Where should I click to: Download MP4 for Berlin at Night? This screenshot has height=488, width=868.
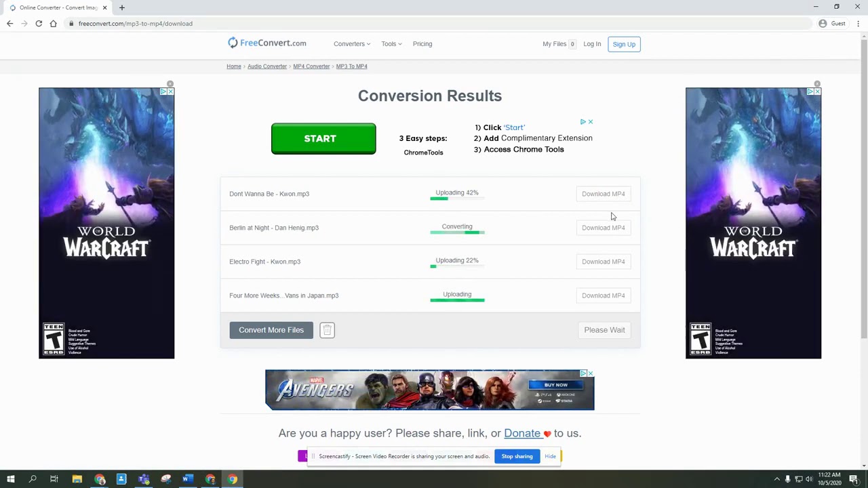(x=604, y=228)
